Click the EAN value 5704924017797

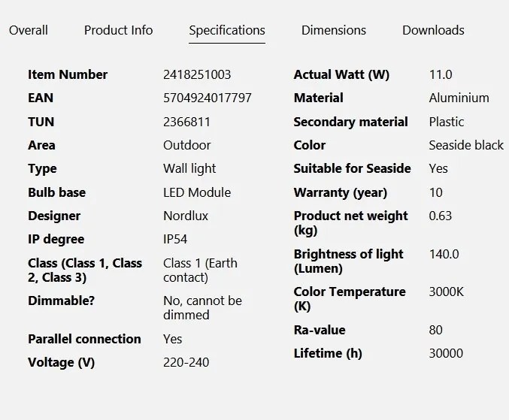[208, 98]
